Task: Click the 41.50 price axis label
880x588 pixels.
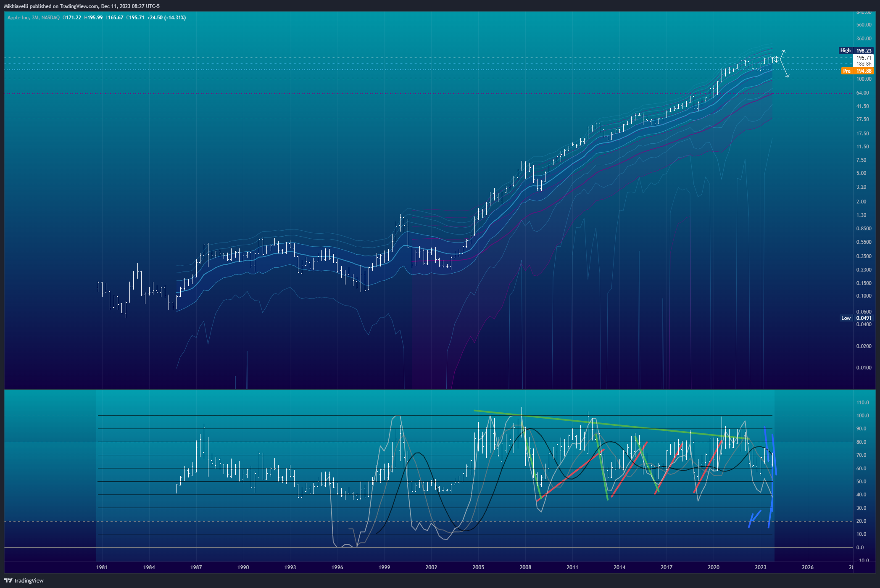Action: tap(862, 106)
